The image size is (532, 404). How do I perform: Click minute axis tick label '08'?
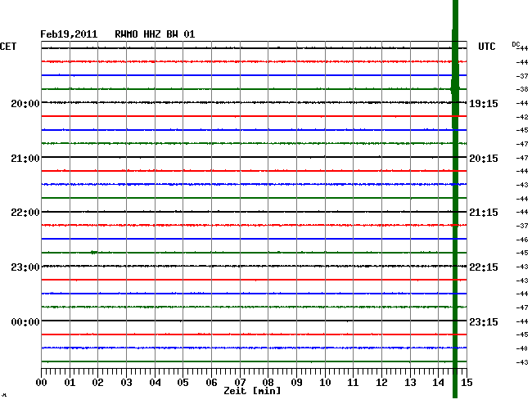click(x=268, y=382)
